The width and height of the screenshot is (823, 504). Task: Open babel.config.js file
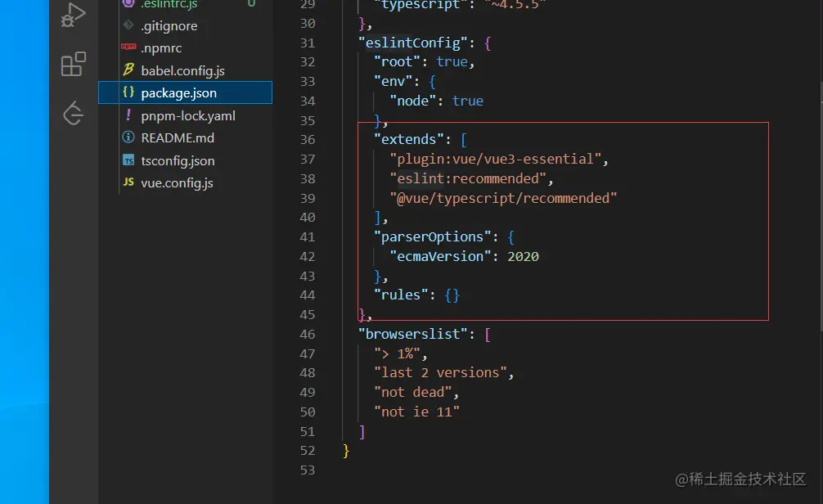point(182,70)
